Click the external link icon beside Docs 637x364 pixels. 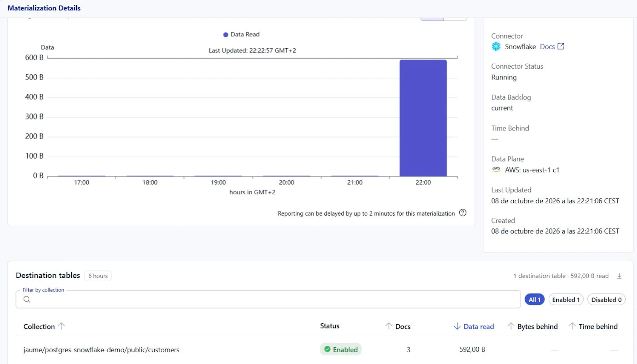(x=561, y=46)
